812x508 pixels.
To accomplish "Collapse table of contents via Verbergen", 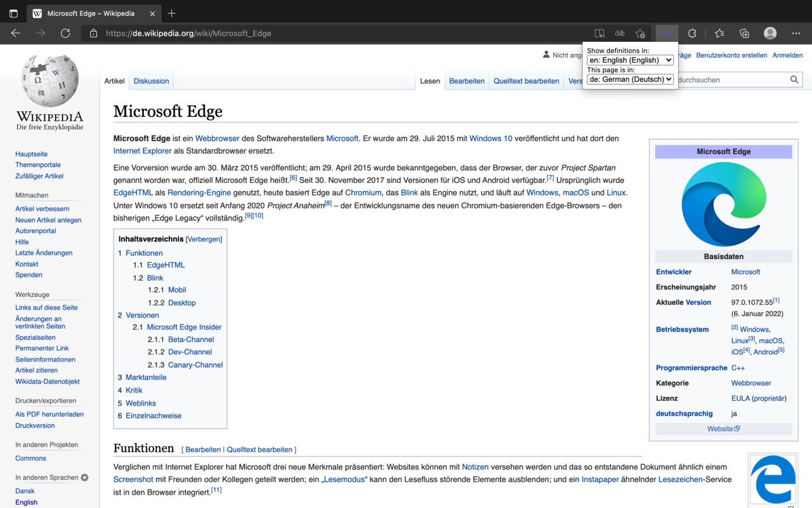I will (204, 239).
